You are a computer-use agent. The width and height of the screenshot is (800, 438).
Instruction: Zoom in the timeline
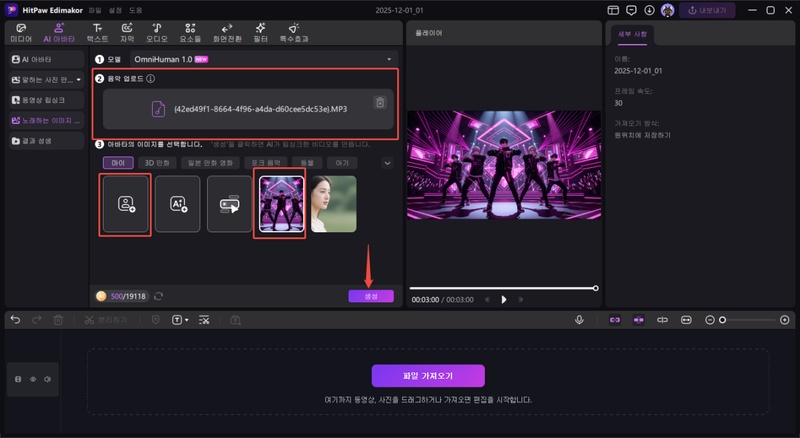pos(785,320)
